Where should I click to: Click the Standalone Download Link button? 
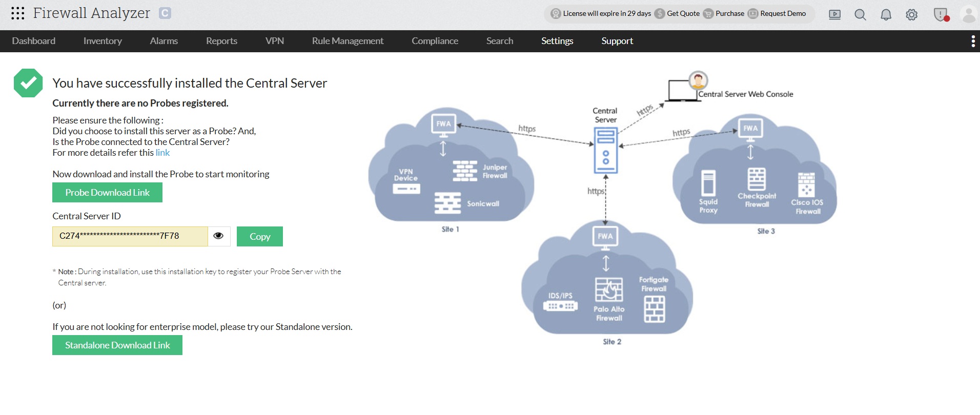pyautogui.click(x=117, y=345)
